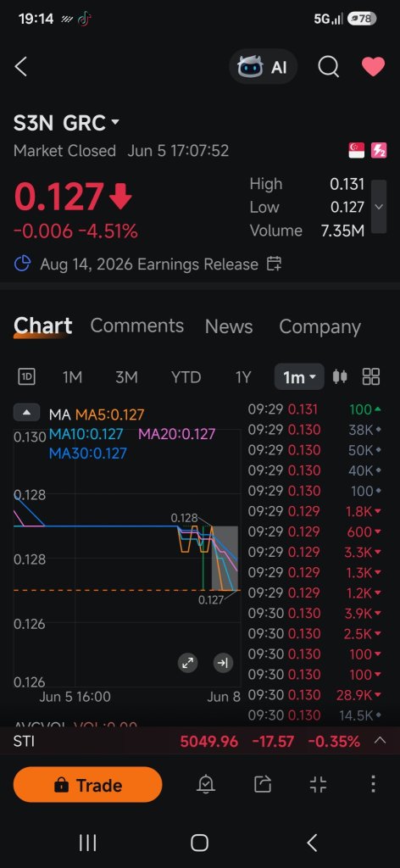The width and height of the screenshot is (400, 868).
Task: Expand the S3N GRC ticker dropdown
Action: point(115,122)
